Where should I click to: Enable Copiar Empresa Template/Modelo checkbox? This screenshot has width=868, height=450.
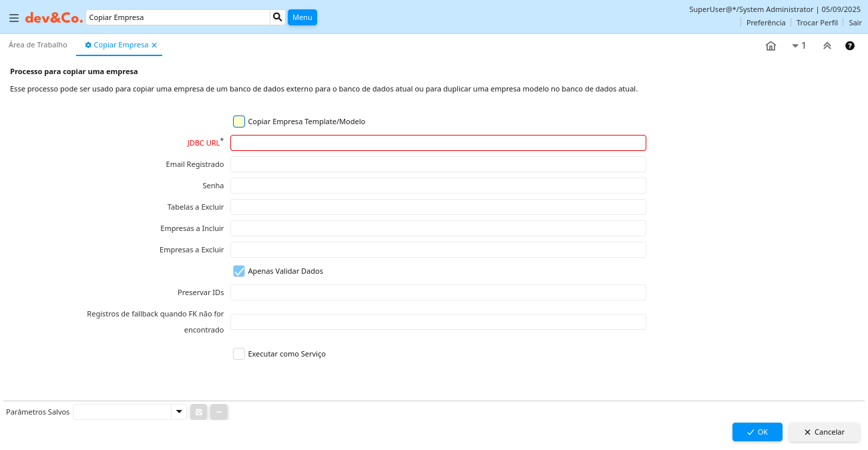239,122
